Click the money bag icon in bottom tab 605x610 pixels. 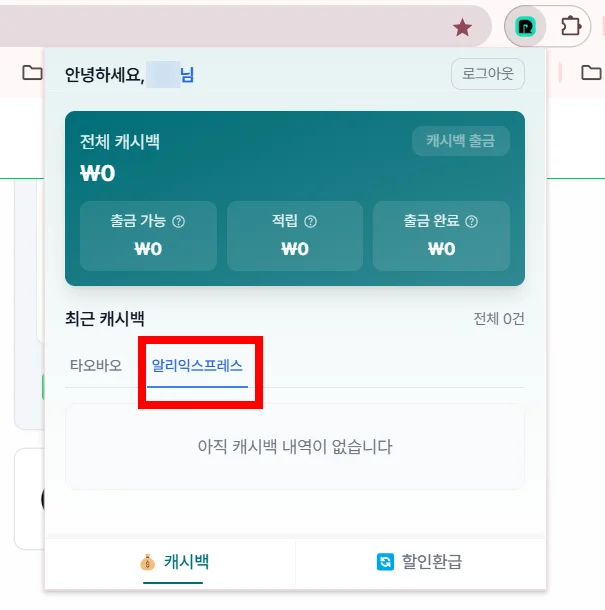[147, 562]
